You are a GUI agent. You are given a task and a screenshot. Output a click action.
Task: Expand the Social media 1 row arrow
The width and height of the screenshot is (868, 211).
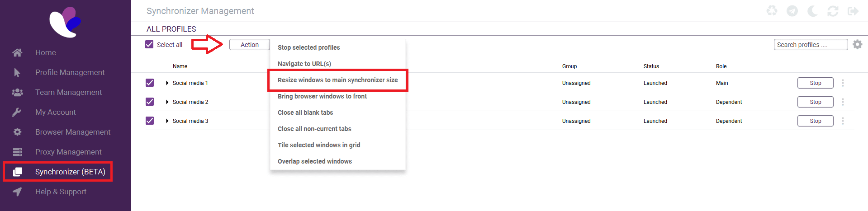point(167,83)
